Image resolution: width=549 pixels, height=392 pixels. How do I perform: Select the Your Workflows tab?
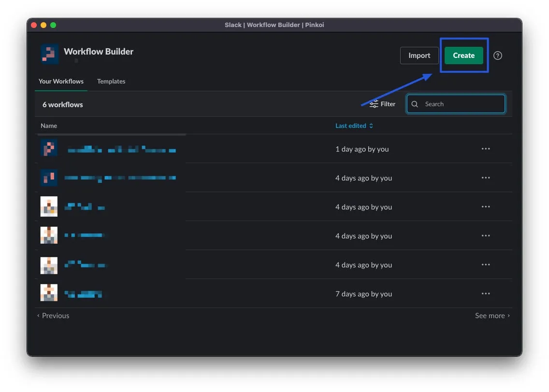tap(61, 82)
